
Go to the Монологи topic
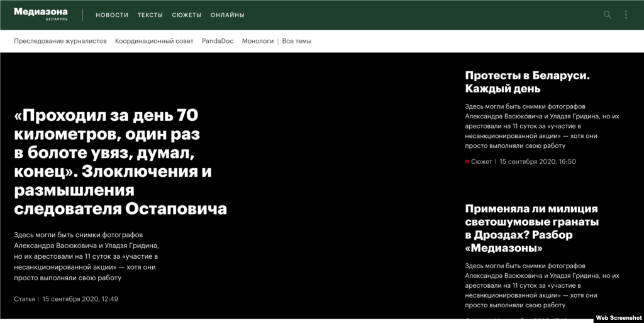[258, 41]
